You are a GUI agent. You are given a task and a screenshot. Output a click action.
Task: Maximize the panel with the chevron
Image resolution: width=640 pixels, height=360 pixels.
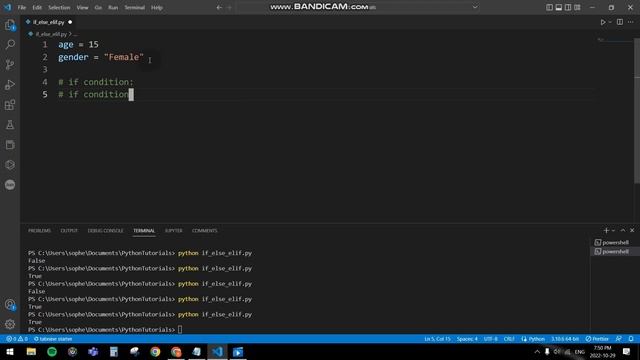pos(623,231)
